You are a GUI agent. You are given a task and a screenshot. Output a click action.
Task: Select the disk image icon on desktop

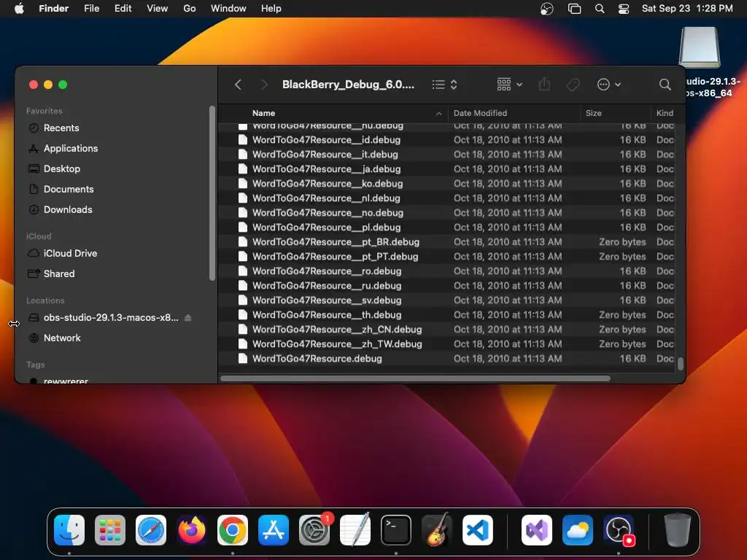pos(699,47)
